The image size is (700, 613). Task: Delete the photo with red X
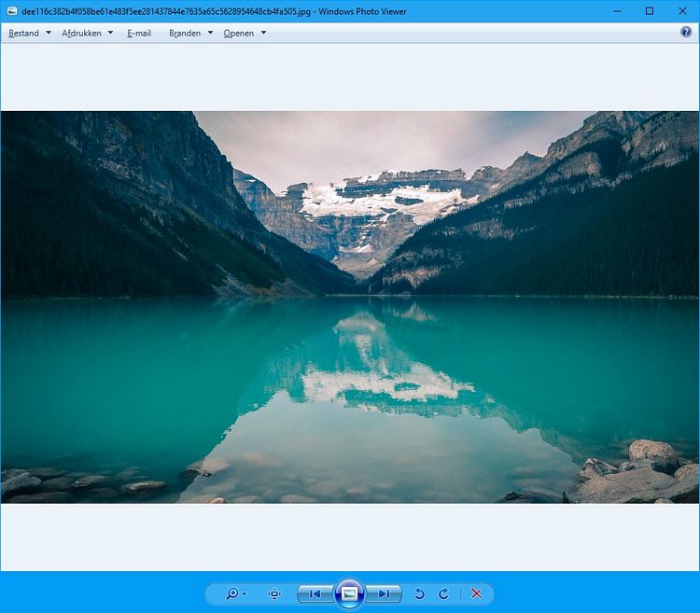(x=476, y=593)
